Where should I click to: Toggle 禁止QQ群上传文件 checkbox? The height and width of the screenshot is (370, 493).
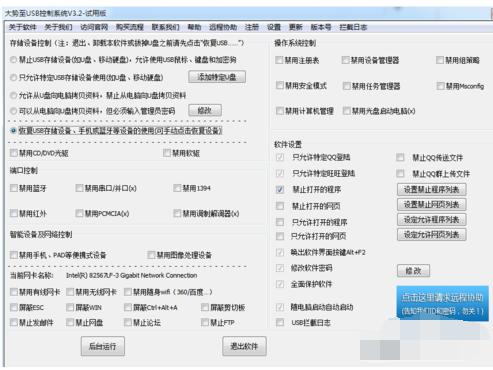[400, 174]
